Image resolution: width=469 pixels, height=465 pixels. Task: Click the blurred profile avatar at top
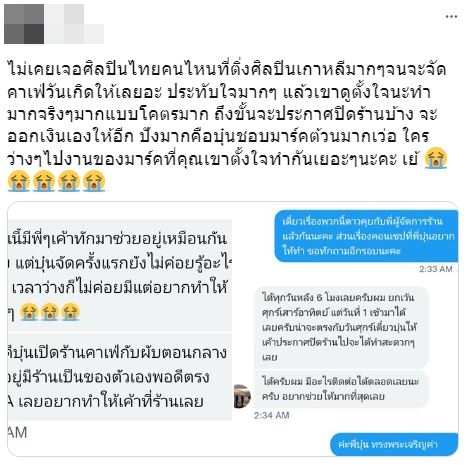pos(24,24)
